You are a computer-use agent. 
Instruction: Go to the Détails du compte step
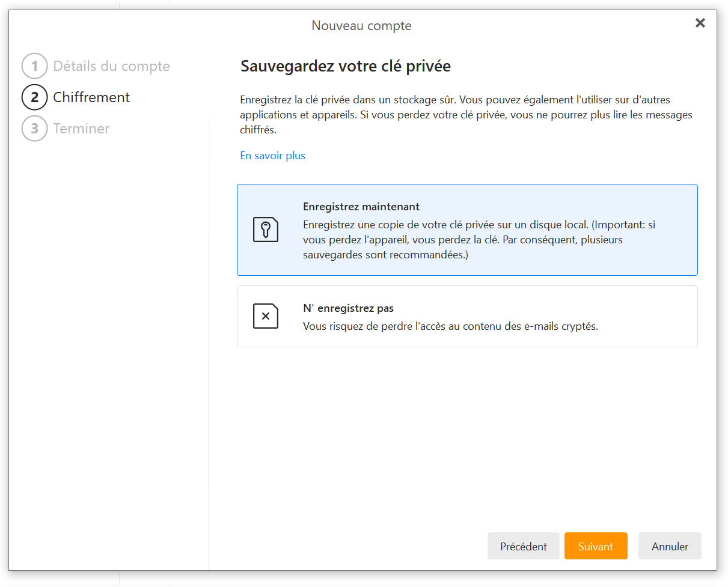111,66
